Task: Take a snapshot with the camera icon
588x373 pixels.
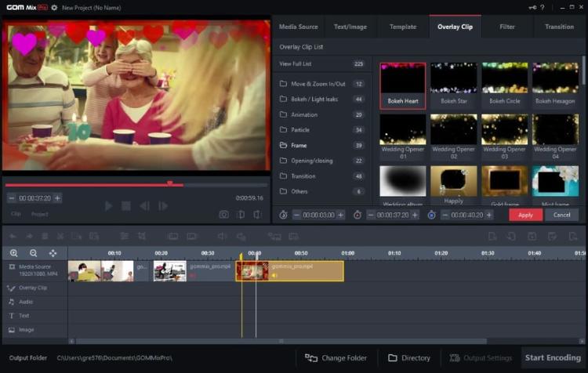Action: tap(223, 214)
